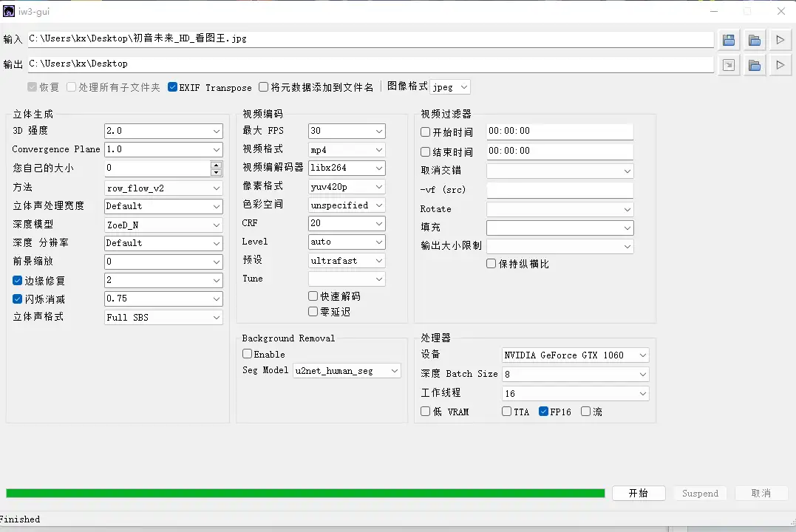Open the 深度模型 ZoeD_N dropdown
796x532 pixels.
[x=163, y=225]
